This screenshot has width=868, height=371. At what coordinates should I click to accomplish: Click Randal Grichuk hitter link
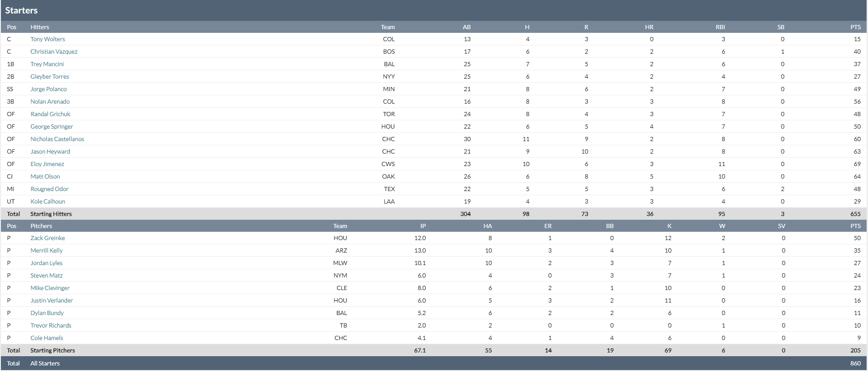tap(50, 114)
